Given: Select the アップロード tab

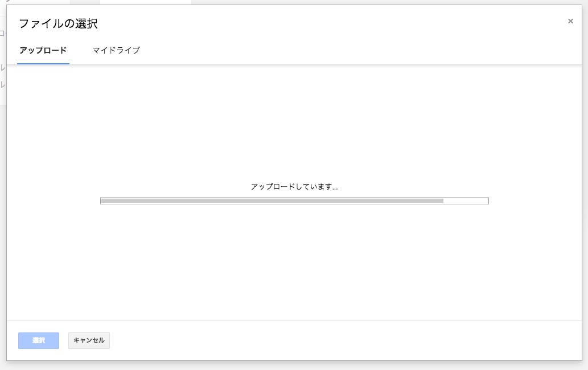Looking at the screenshot, I should [x=43, y=51].
